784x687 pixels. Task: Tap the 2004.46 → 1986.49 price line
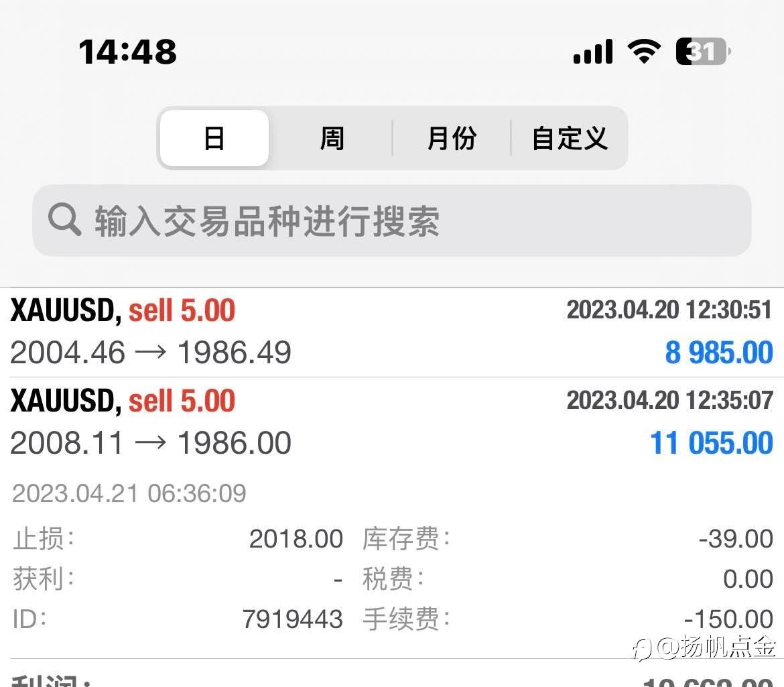(151, 353)
